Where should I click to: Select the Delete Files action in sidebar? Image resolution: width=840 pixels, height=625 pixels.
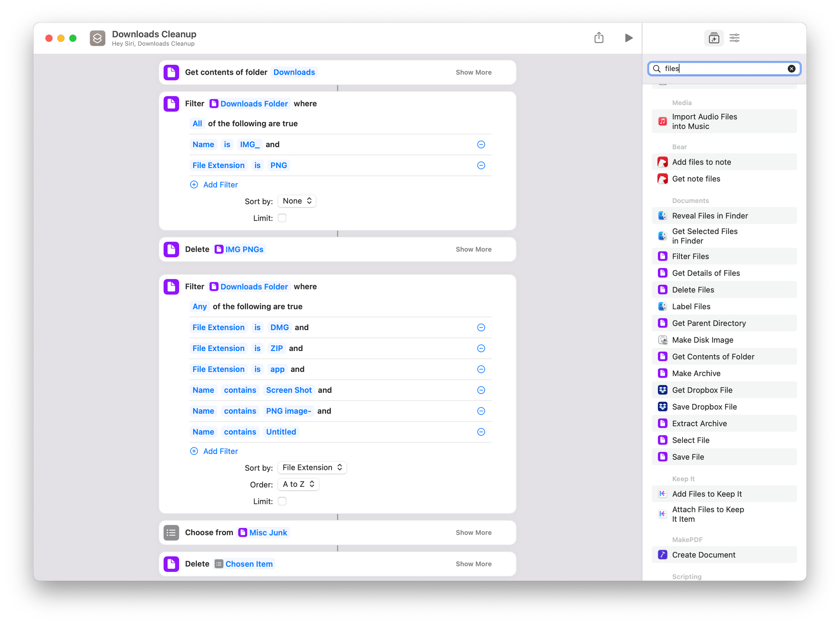tap(724, 290)
